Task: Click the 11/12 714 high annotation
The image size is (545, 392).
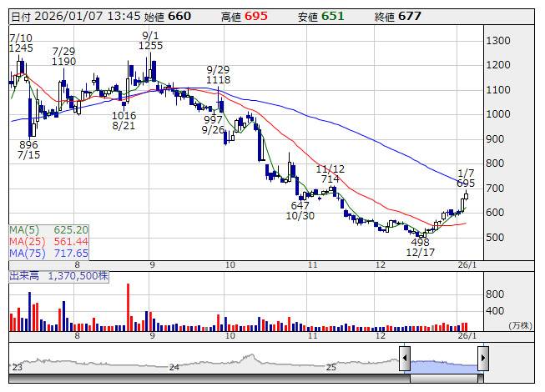Action: [x=330, y=174]
